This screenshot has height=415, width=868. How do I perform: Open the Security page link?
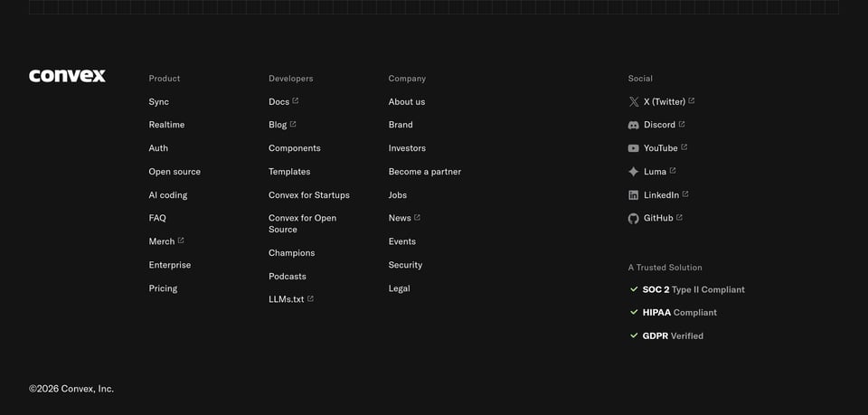click(x=405, y=265)
